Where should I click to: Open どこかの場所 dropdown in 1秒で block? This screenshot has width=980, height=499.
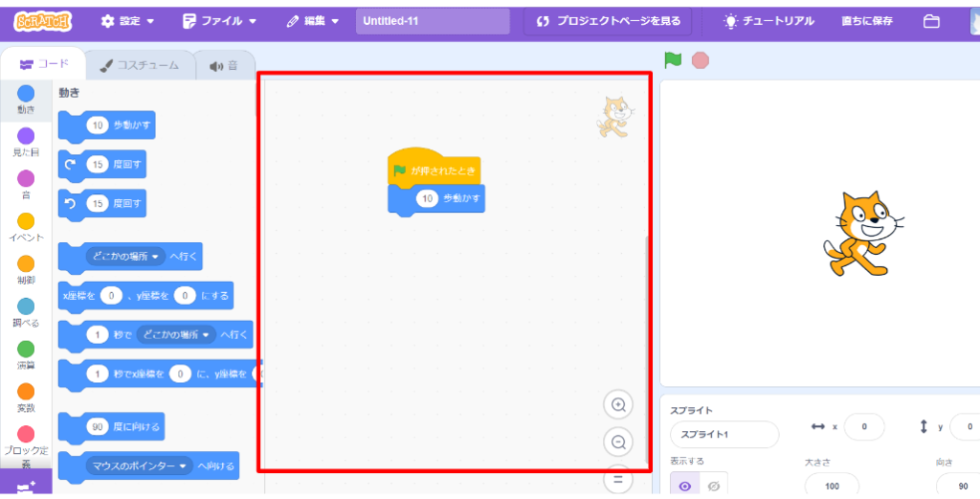coord(176,334)
